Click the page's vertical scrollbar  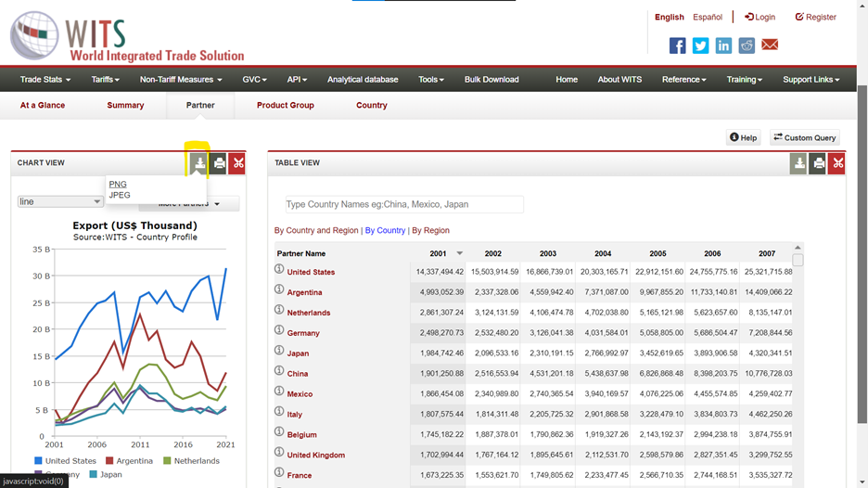tap(862, 255)
